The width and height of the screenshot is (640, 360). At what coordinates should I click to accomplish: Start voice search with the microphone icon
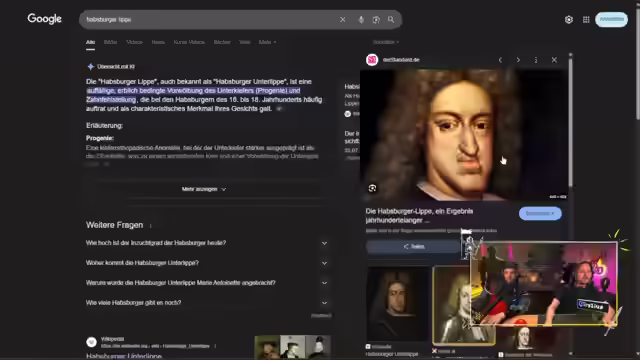[x=361, y=20]
